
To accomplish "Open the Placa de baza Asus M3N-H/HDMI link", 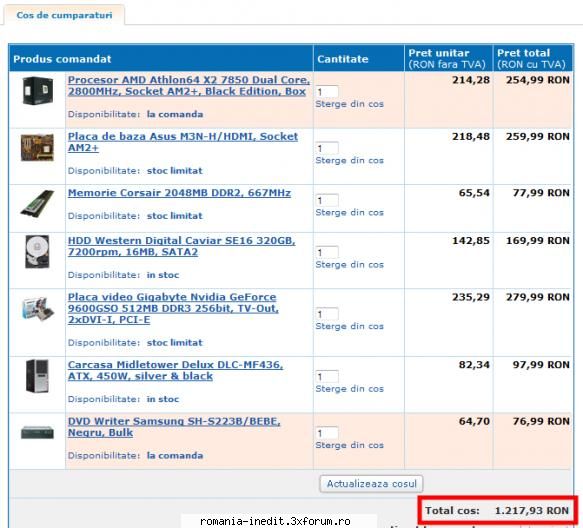I will coord(183,142).
